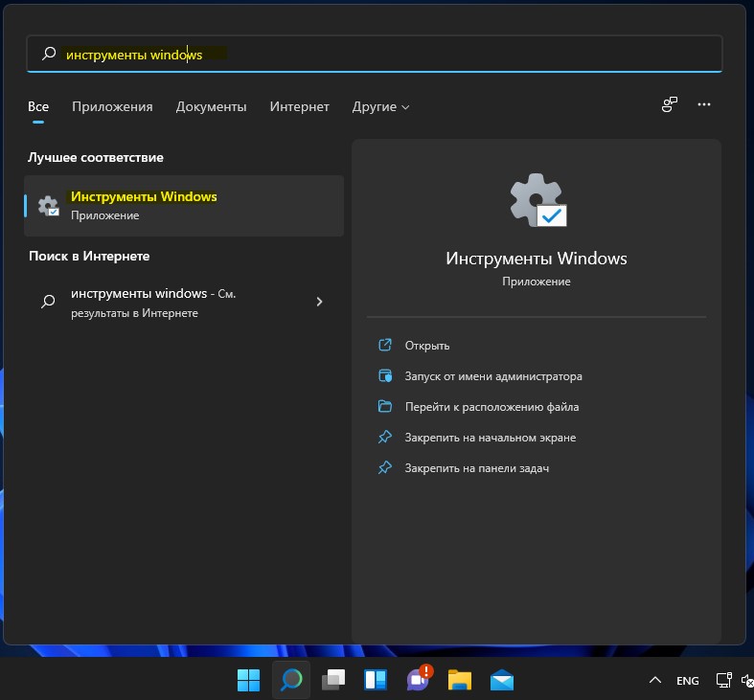
Task: Click Открыть action
Action: click(x=427, y=346)
